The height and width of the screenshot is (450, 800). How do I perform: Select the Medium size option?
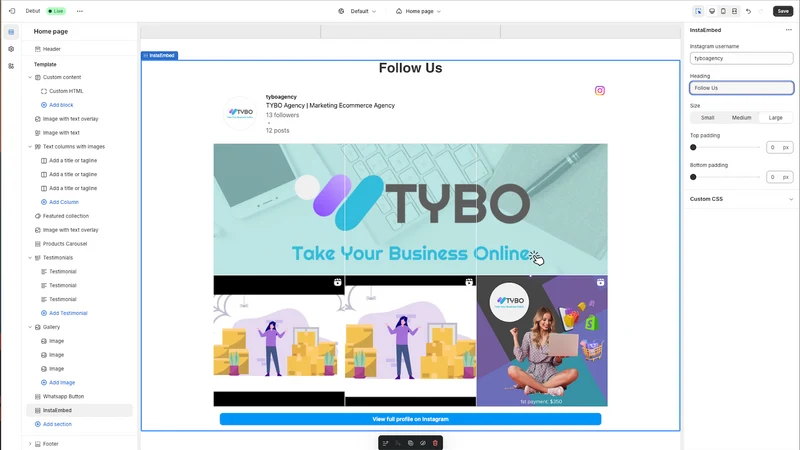click(x=741, y=118)
